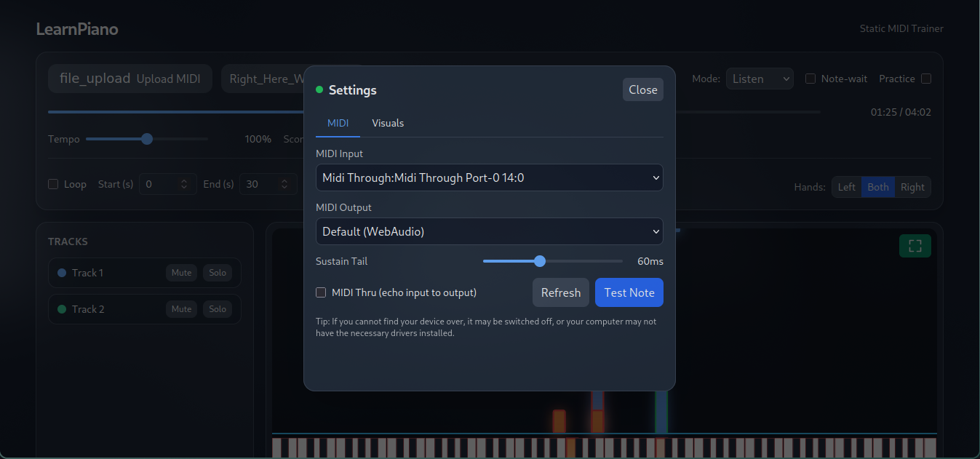Enable the Note-wait checkbox
The width and height of the screenshot is (980, 459).
[810, 79]
